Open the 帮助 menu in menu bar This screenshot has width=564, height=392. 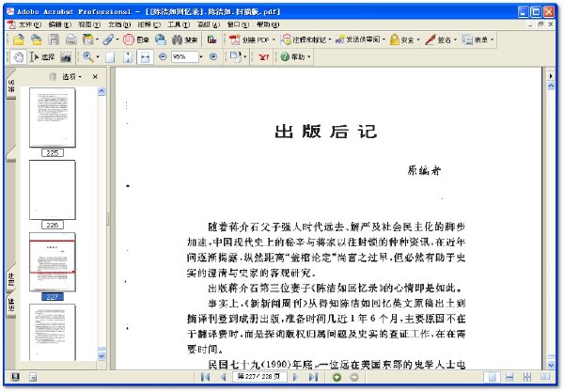(x=268, y=24)
